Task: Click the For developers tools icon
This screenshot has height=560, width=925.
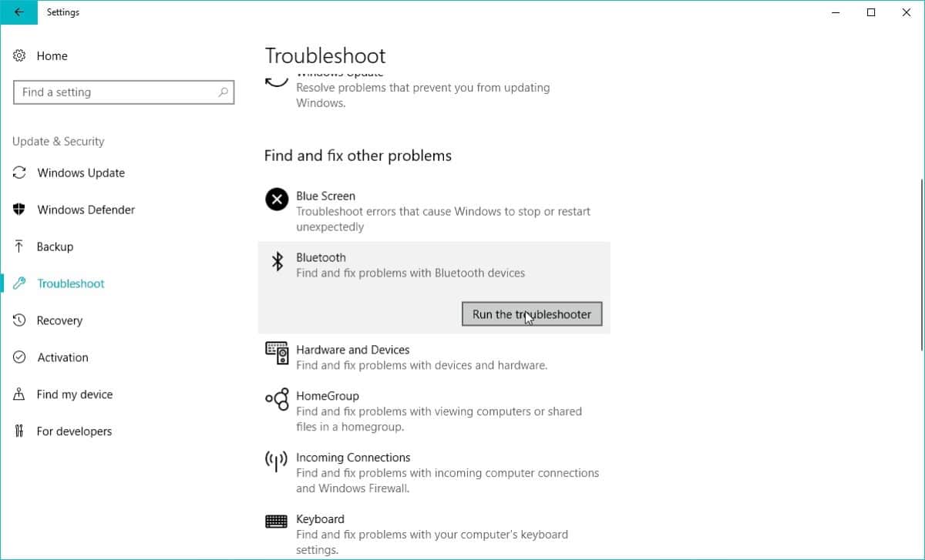Action: (x=19, y=431)
